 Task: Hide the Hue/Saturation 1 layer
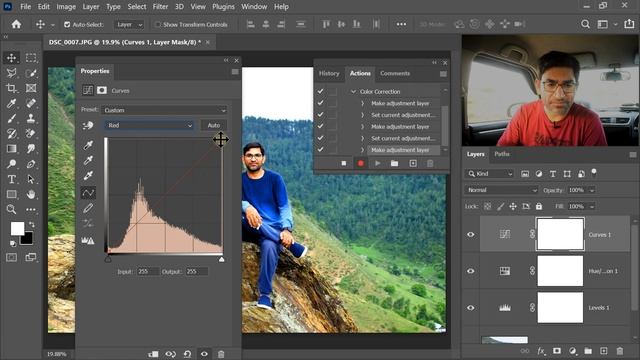pos(471,271)
